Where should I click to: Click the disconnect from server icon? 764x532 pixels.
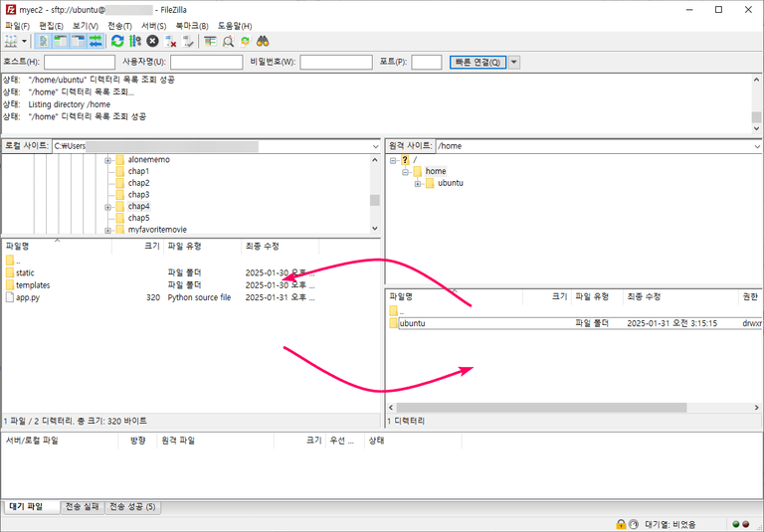[x=170, y=41]
